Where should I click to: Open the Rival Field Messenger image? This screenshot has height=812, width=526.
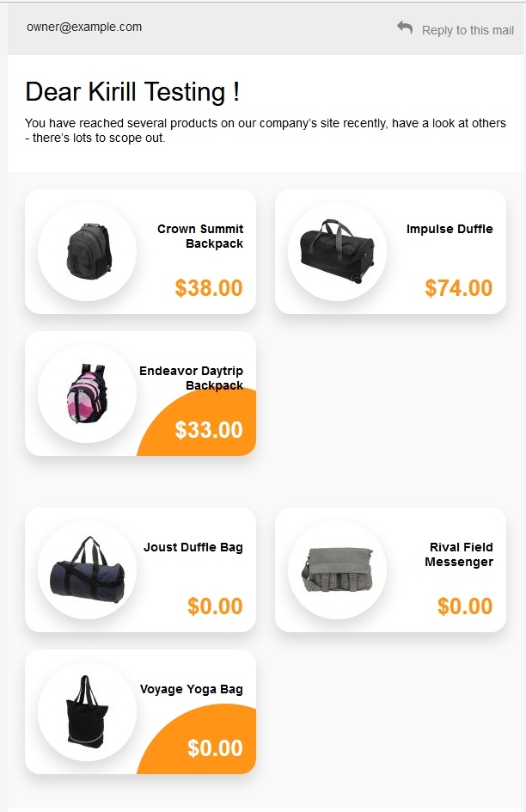point(337,569)
